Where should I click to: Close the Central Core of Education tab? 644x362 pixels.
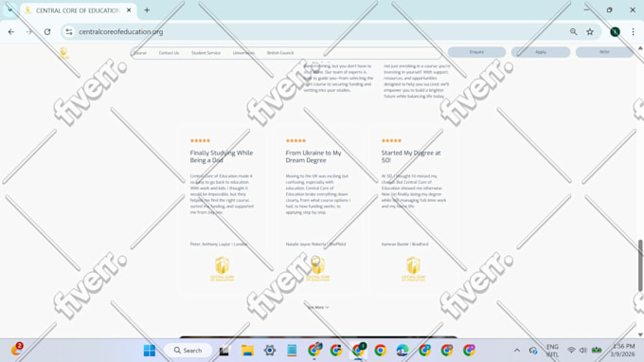pyautogui.click(x=129, y=10)
